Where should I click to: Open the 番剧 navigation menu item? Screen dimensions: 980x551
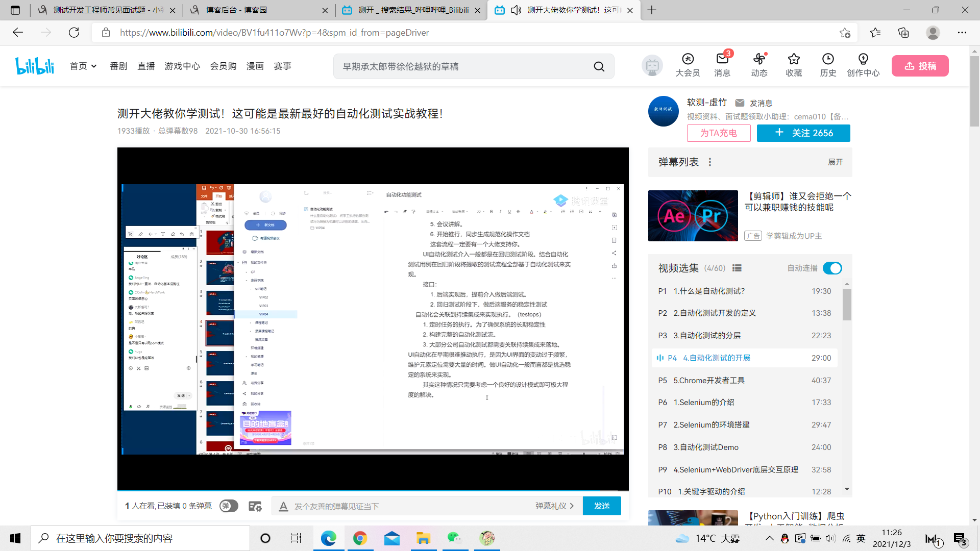pos(118,66)
